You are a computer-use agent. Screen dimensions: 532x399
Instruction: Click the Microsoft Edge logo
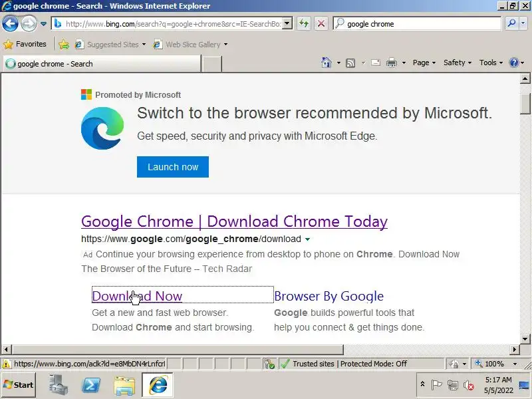(x=102, y=128)
